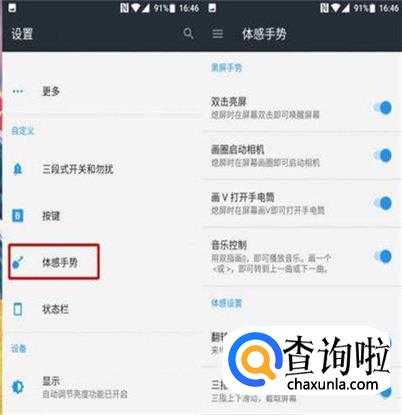Screen dimensions: 402x415
Task: Tap the blue B icon for 按键
Action: pos(18,216)
